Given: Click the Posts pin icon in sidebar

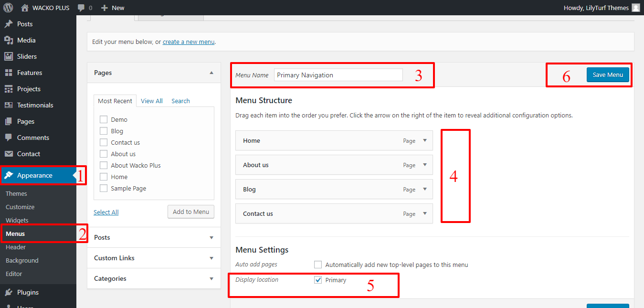Looking at the screenshot, I should (x=9, y=24).
